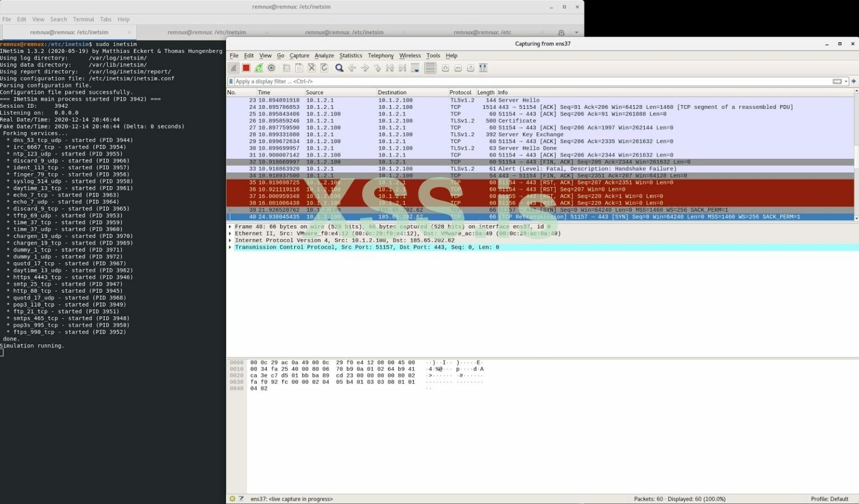Viewport: 859px width, 504px height.
Task: Select packet 23 Server Hello row
Action: [x=540, y=101]
